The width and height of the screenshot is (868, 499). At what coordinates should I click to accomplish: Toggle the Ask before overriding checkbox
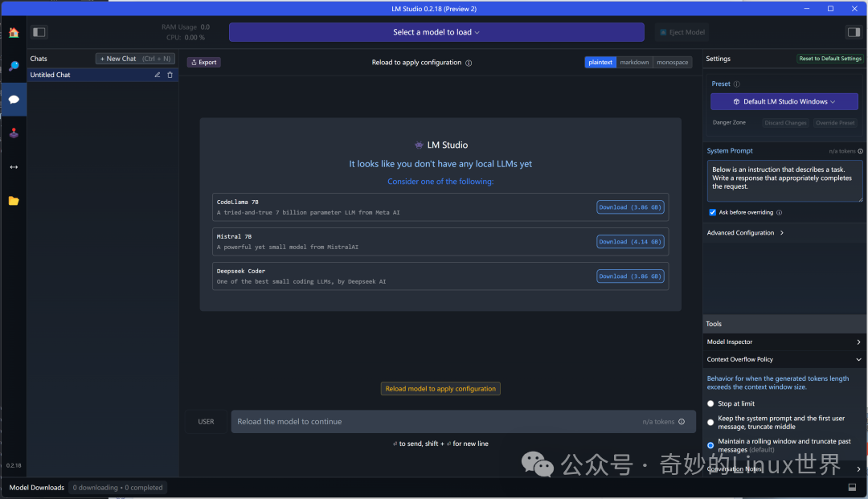[x=712, y=212]
